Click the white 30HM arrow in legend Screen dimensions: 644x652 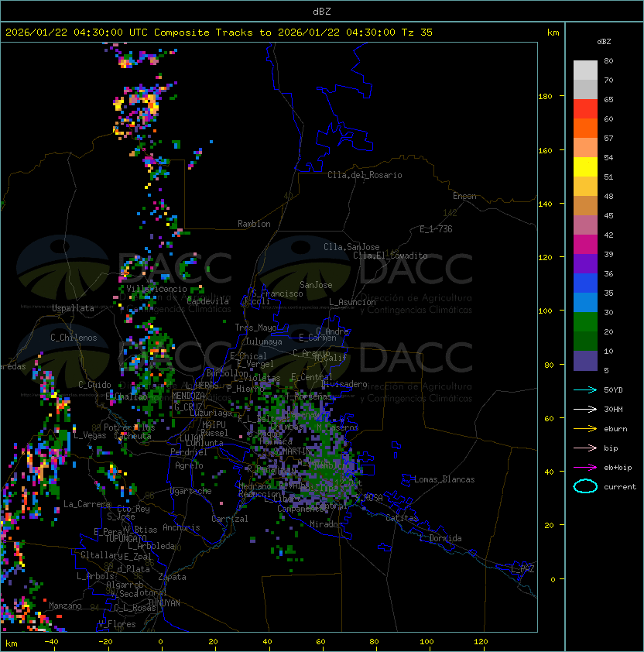coord(585,410)
